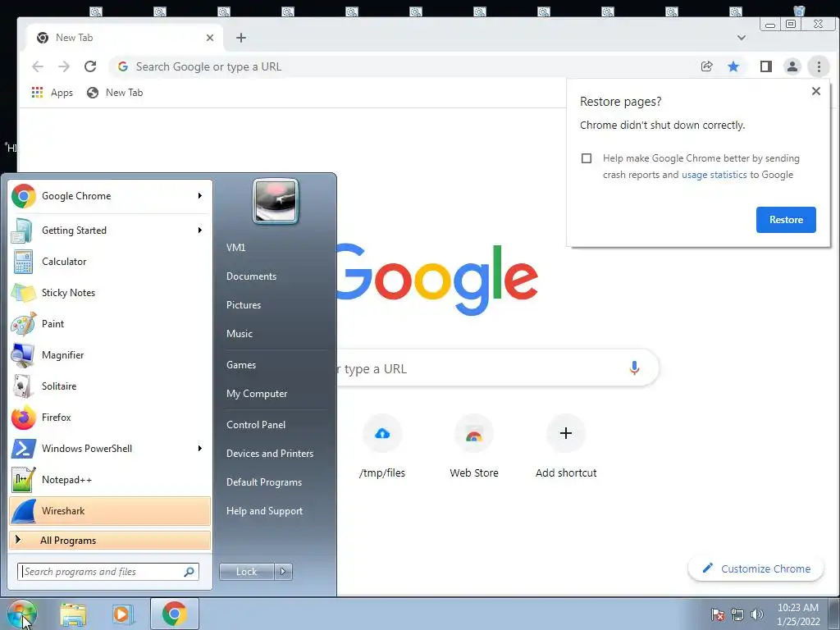Open Control Panel
840x630 pixels.
coord(256,425)
